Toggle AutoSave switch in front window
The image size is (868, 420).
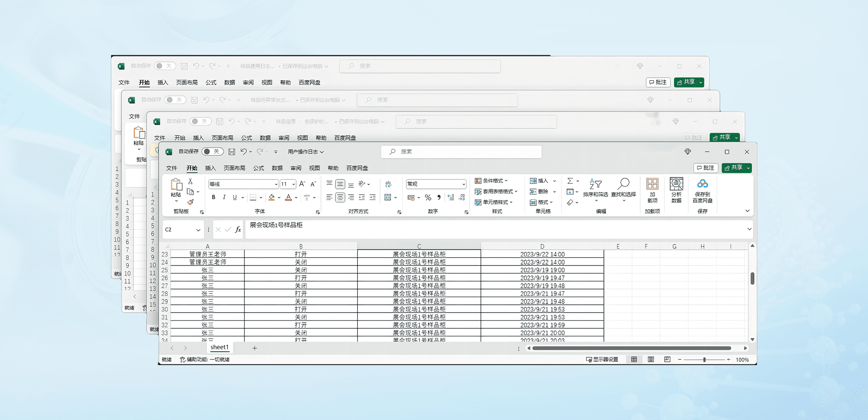click(x=212, y=152)
